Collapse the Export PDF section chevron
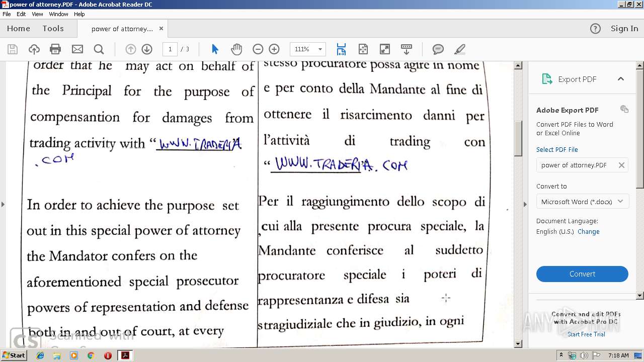The width and height of the screenshot is (644, 362). (x=621, y=79)
